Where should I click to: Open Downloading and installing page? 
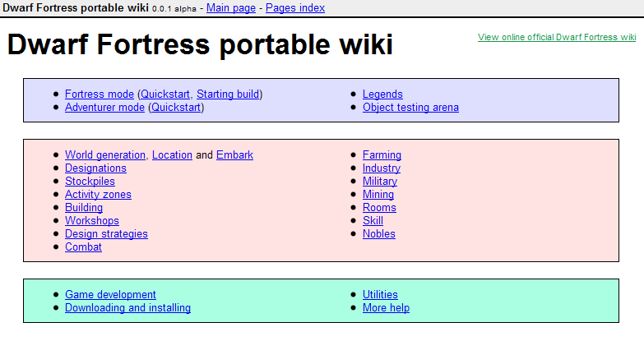click(127, 308)
